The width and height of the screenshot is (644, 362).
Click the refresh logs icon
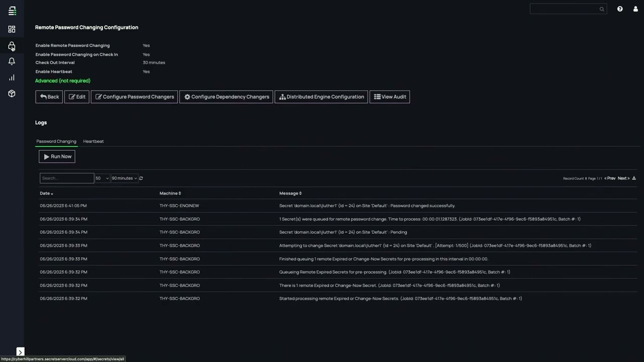pyautogui.click(x=141, y=178)
